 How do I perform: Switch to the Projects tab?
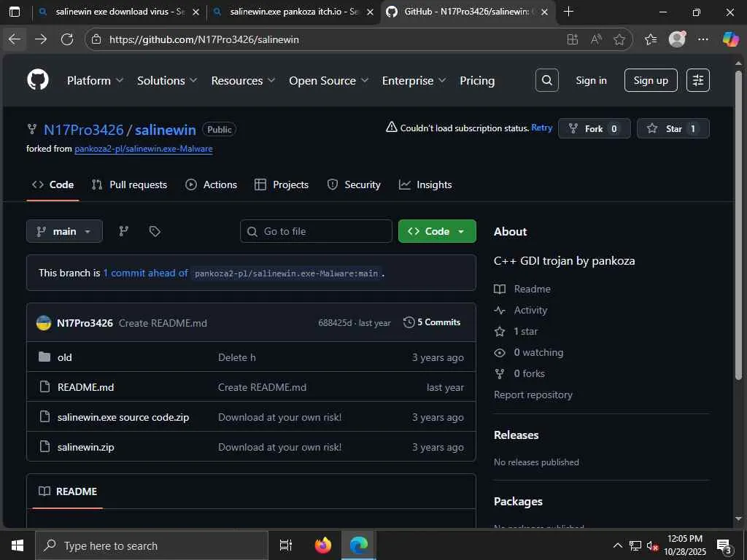282,184
